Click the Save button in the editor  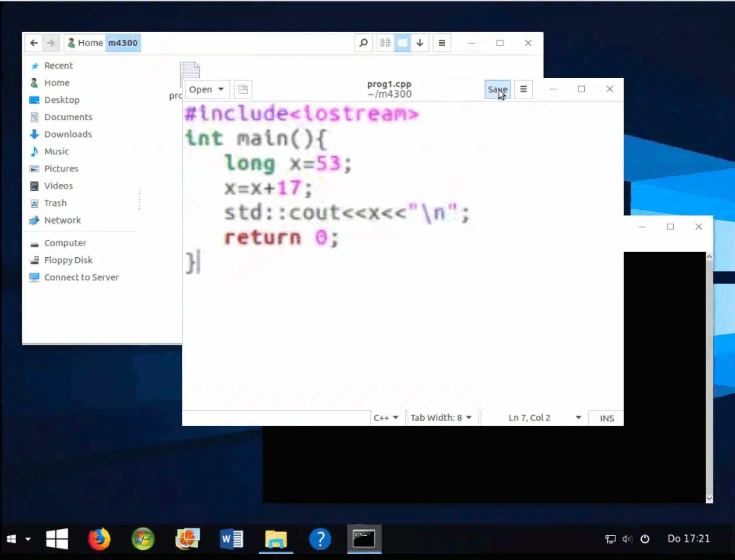[497, 89]
